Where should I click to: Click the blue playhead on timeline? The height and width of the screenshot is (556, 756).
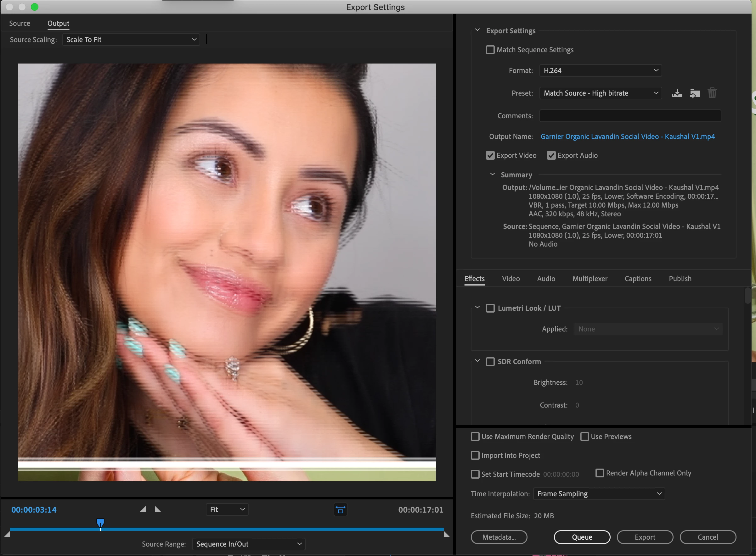coord(100,523)
